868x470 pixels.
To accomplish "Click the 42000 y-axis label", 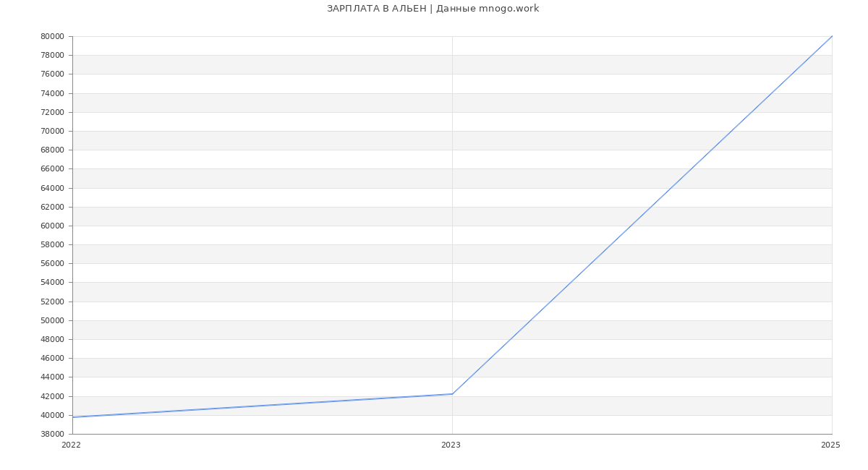I will click(x=52, y=396).
